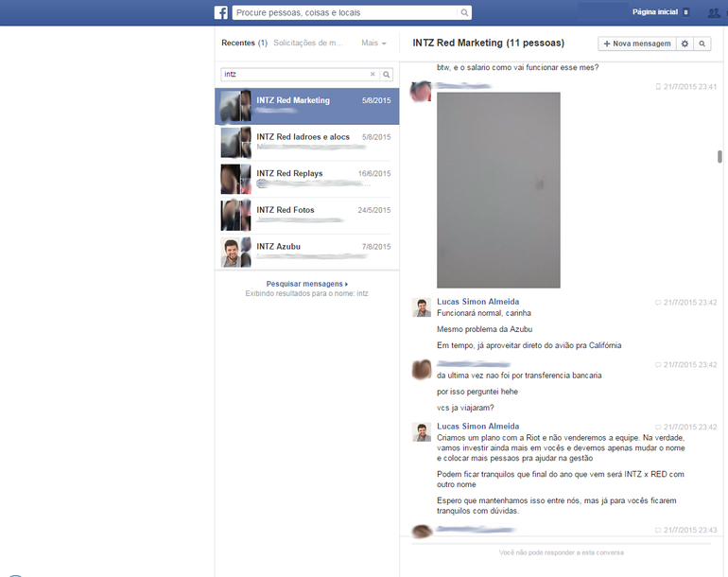Select the INTZ Red Marketing conversation
The width and height of the screenshot is (728, 577).
tap(307, 106)
